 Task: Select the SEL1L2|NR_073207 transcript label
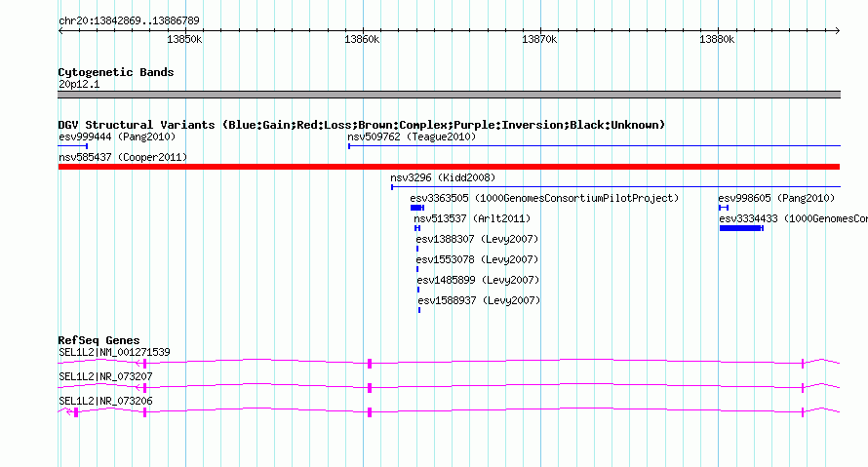coord(105,376)
